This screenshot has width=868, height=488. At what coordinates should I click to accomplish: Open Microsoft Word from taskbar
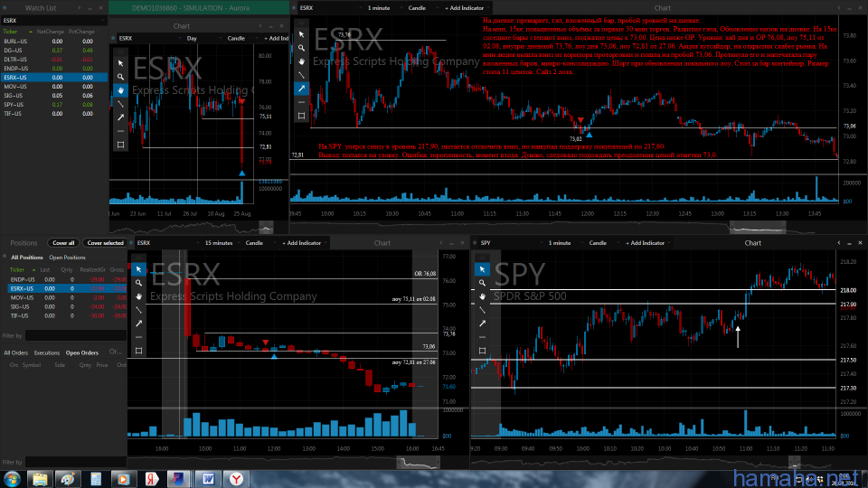(208, 479)
